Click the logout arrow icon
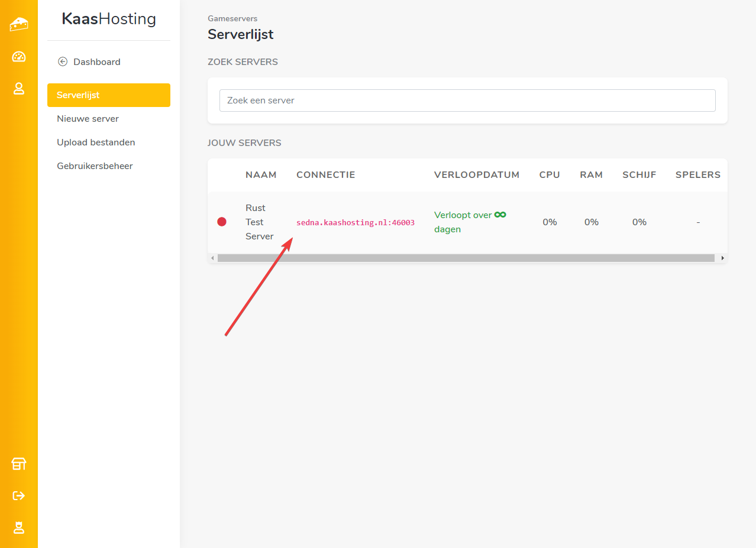756x548 pixels. click(19, 495)
